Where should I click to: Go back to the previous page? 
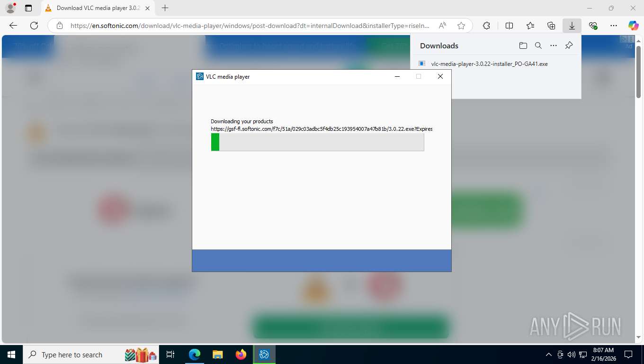(13, 26)
